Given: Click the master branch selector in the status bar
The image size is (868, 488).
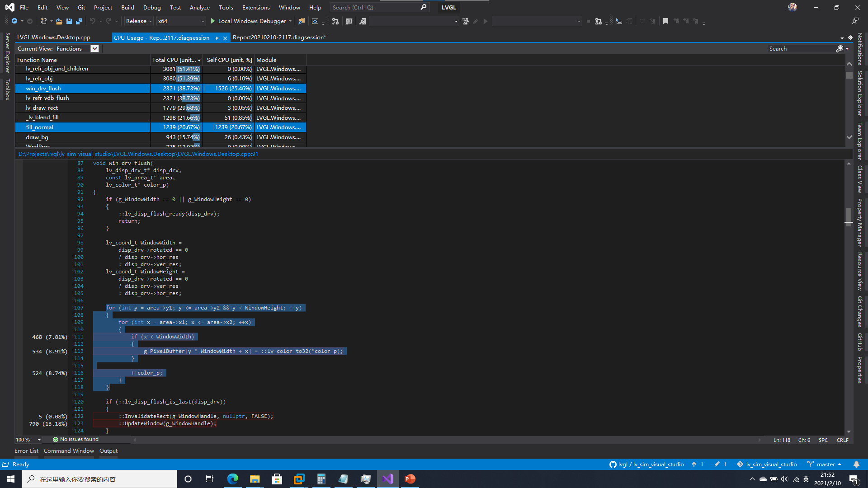Looking at the screenshot, I should pyautogui.click(x=826, y=464).
